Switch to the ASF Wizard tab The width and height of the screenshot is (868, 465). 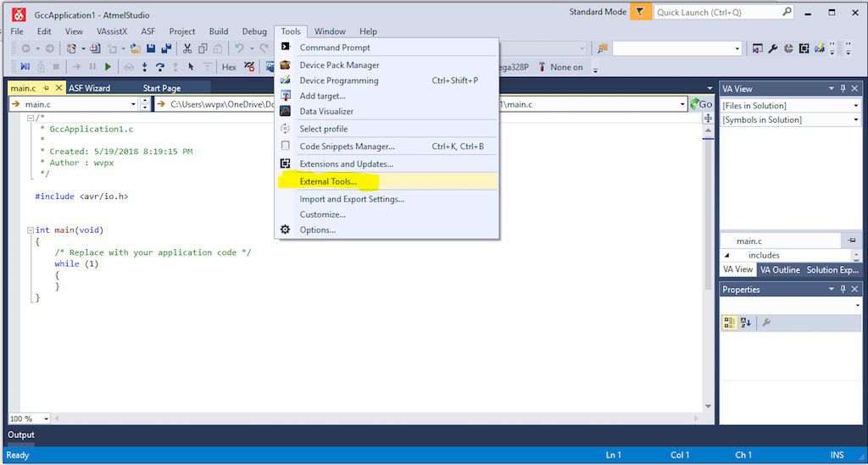[x=89, y=88]
